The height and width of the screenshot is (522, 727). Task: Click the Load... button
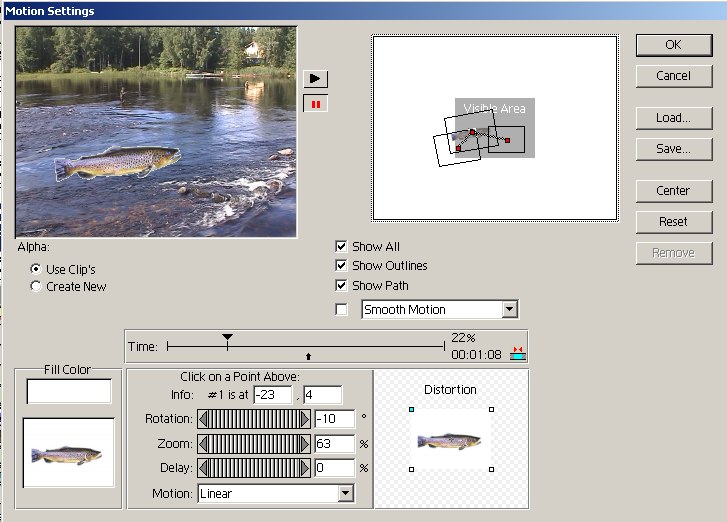674,118
